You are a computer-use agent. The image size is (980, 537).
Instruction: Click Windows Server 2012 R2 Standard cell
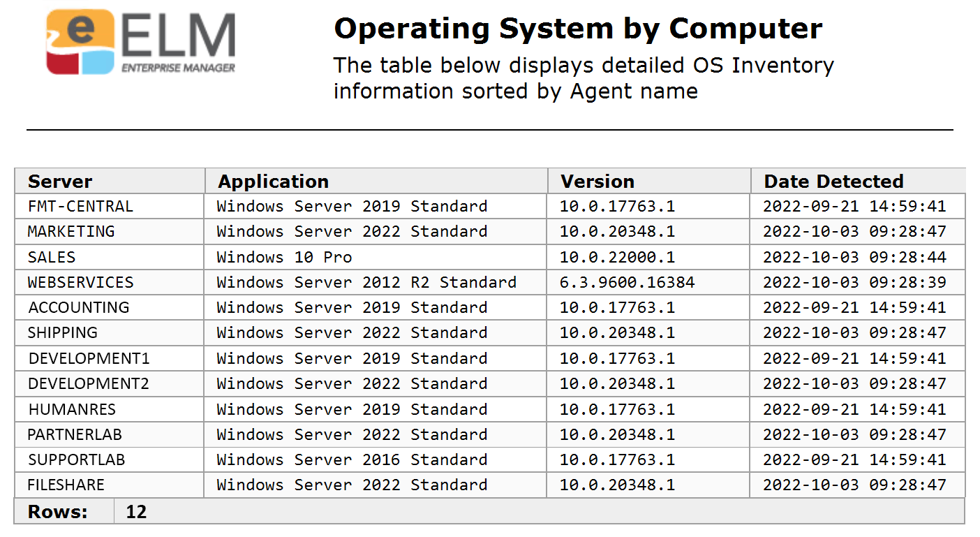coord(376,282)
